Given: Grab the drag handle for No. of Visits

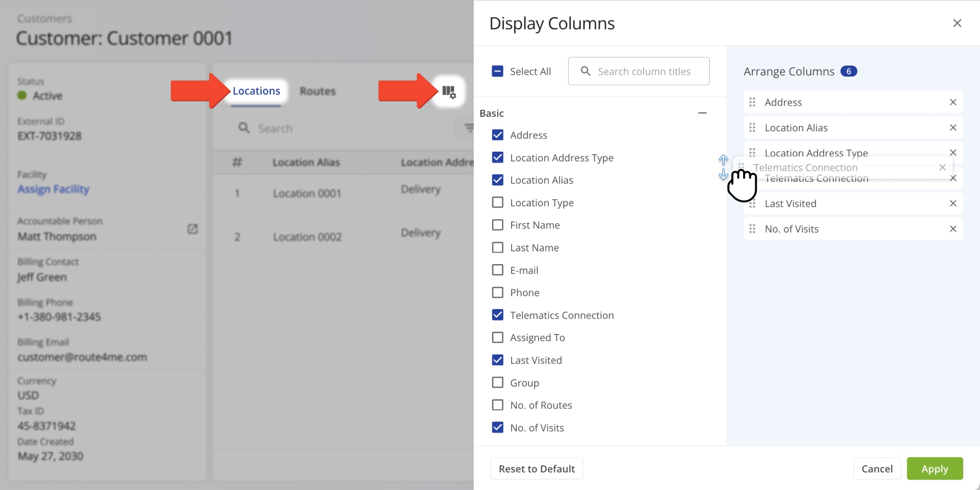Looking at the screenshot, I should (752, 229).
